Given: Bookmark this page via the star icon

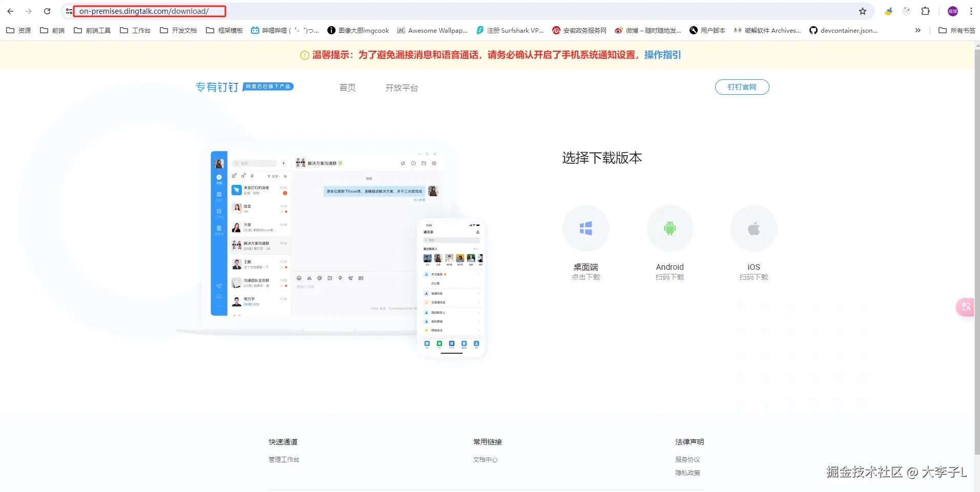Looking at the screenshot, I should point(863,11).
